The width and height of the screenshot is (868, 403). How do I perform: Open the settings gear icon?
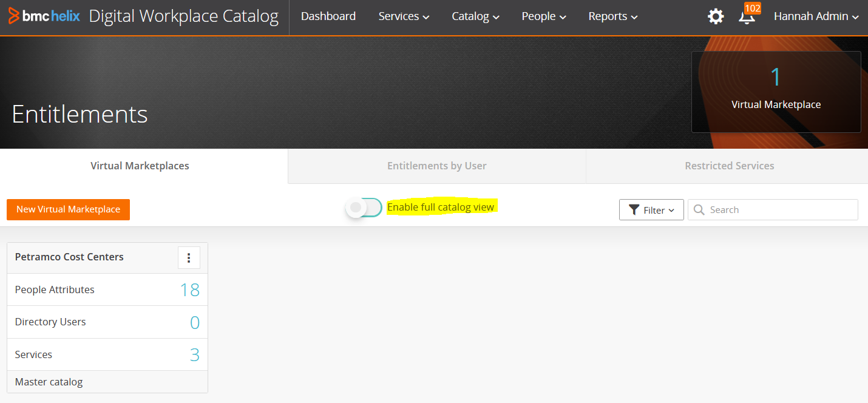716,17
